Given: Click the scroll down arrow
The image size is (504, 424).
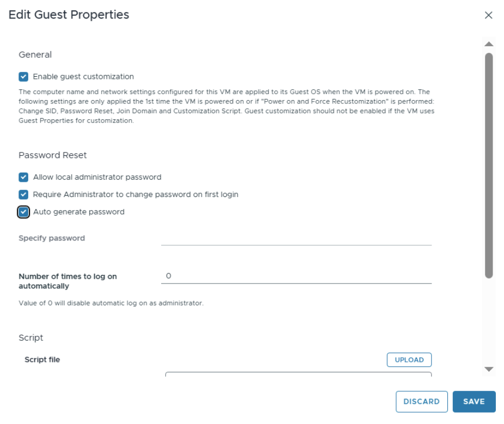Looking at the screenshot, I should [x=488, y=369].
